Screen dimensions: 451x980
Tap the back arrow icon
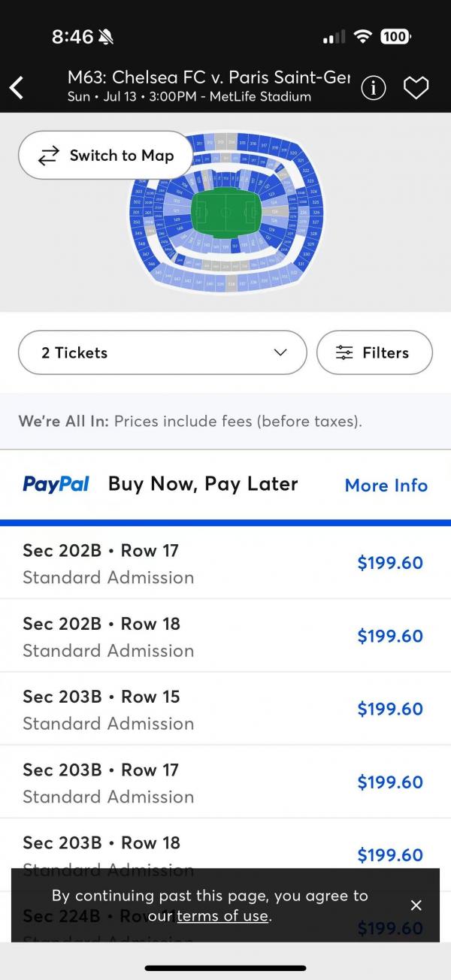click(x=17, y=87)
